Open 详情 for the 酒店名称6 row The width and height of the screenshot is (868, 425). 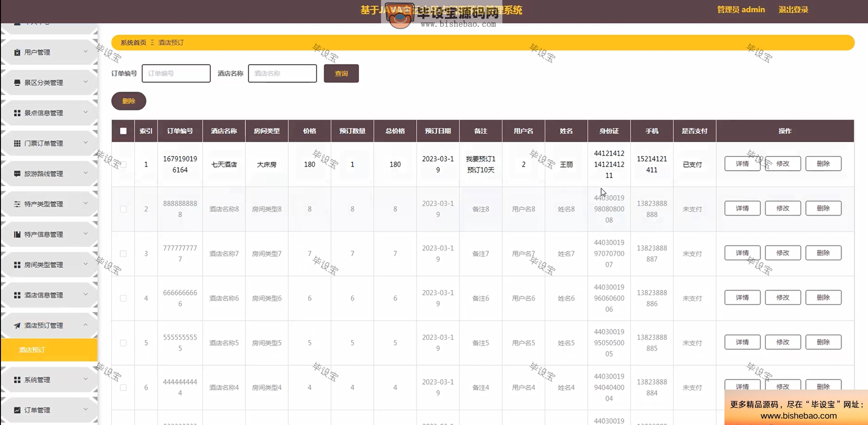click(x=742, y=297)
